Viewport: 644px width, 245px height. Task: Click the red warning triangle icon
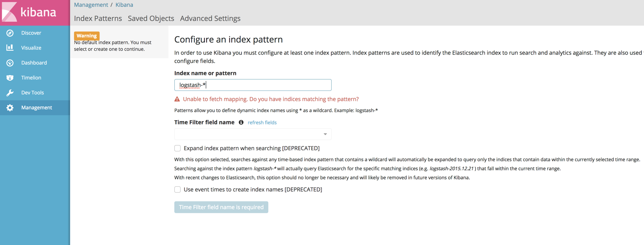(x=177, y=99)
